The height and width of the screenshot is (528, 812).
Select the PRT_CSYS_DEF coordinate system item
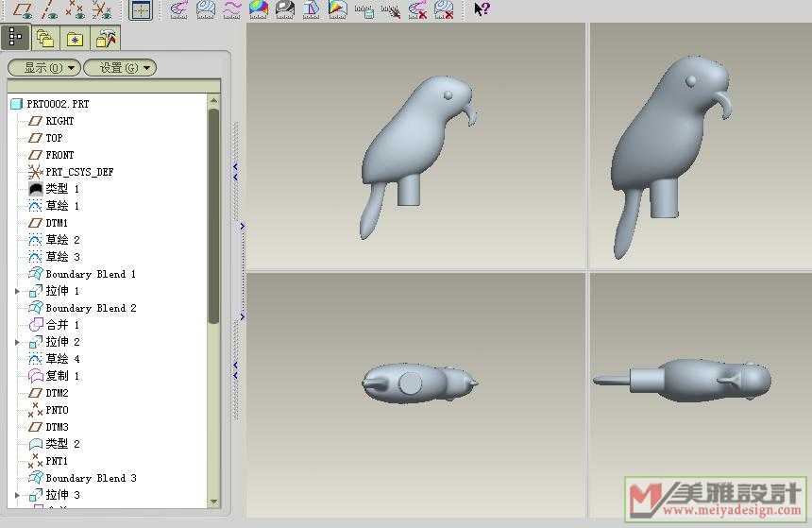[79, 172]
